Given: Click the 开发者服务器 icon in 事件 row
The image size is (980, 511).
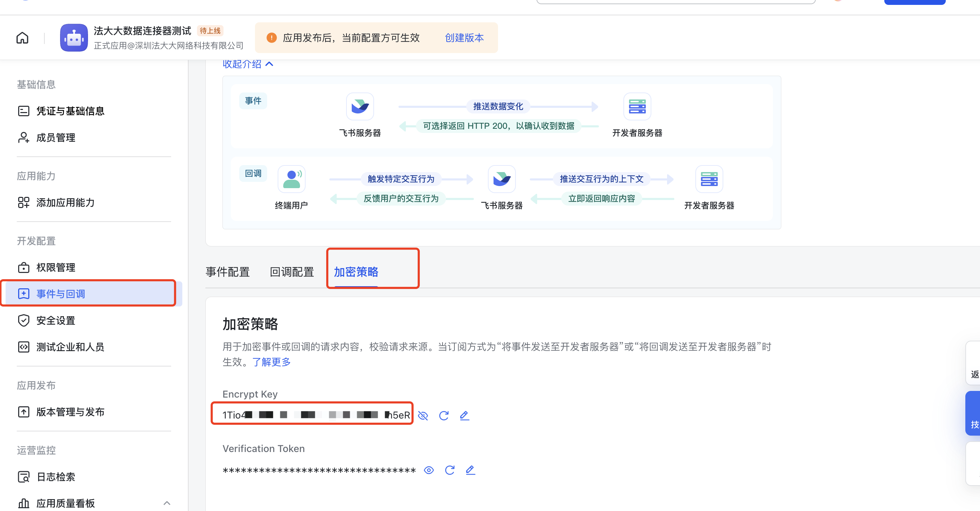Looking at the screenshot, I should 637,106.
